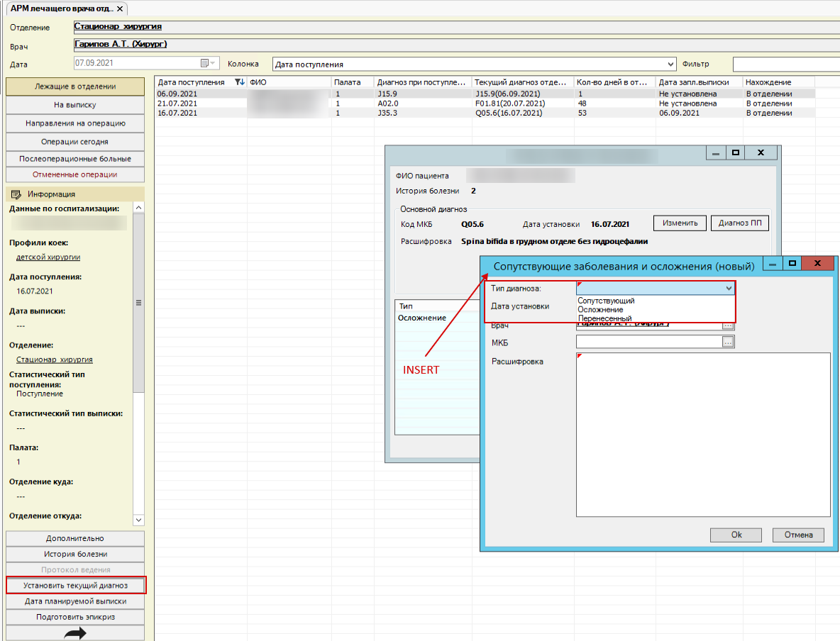Click the sort icon on Дата поступления column
This screenshot has width=840, height=641.
(x=240, y=82)
